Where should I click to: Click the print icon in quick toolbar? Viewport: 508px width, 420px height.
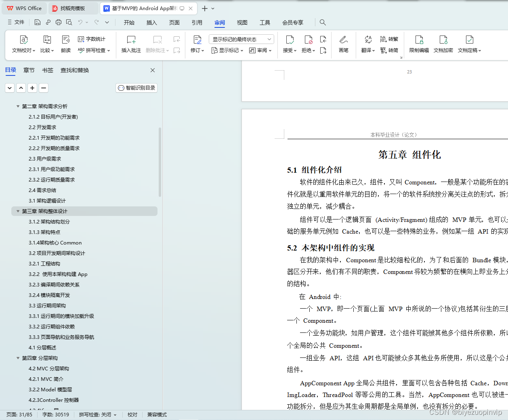(x=59, y=22)
